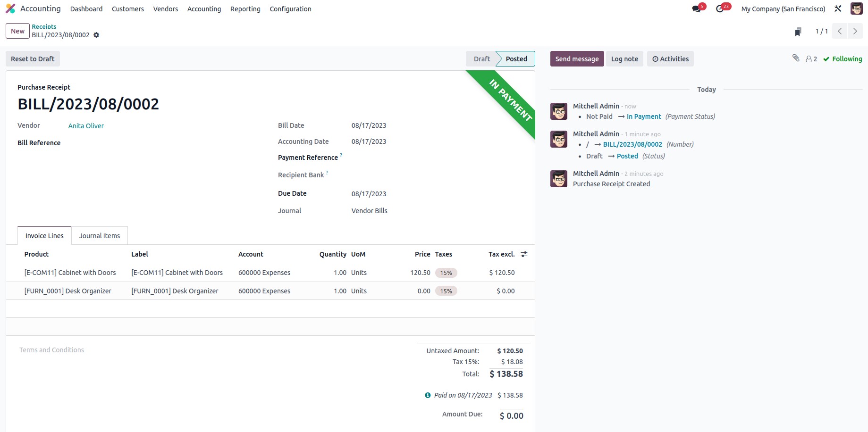
Task: Click the gear actions icon next to BILL/2023/08/0002
Action: coord(96,35)
